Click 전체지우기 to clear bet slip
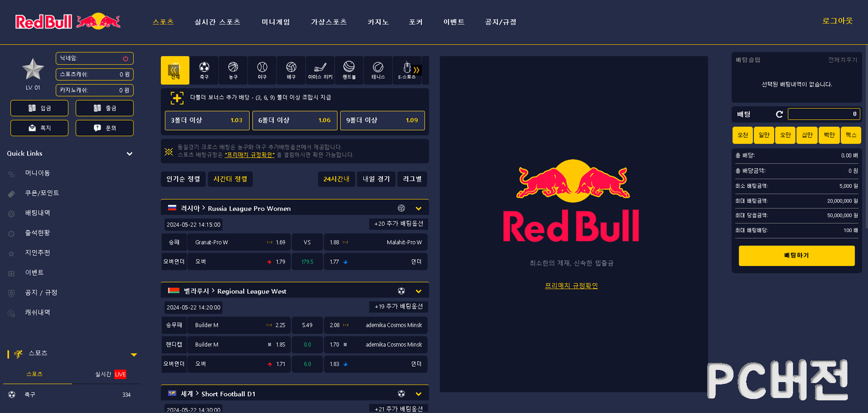The width and height of the screenshot is (868, 413). (842, 60)
